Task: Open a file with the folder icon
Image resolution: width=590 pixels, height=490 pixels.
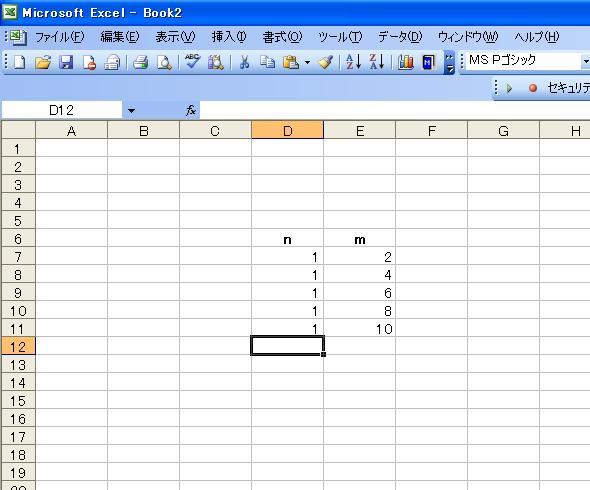Action: [x=43, y=62]
